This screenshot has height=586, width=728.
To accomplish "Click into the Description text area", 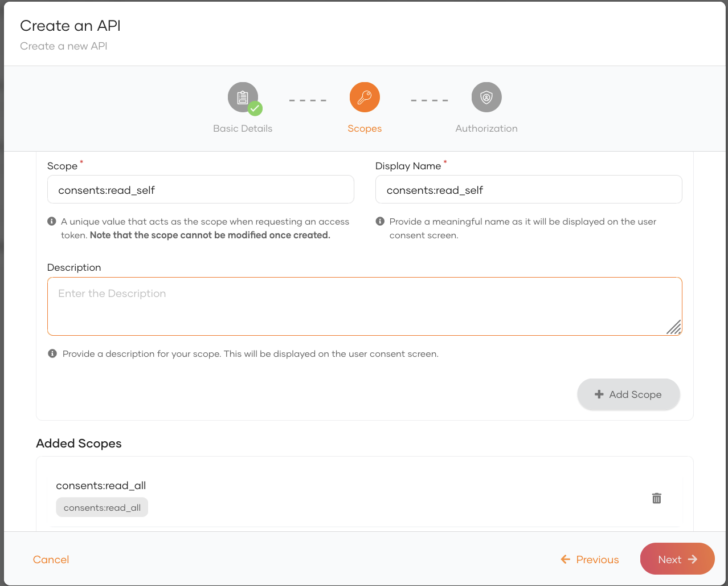I will tap(365, 307).
